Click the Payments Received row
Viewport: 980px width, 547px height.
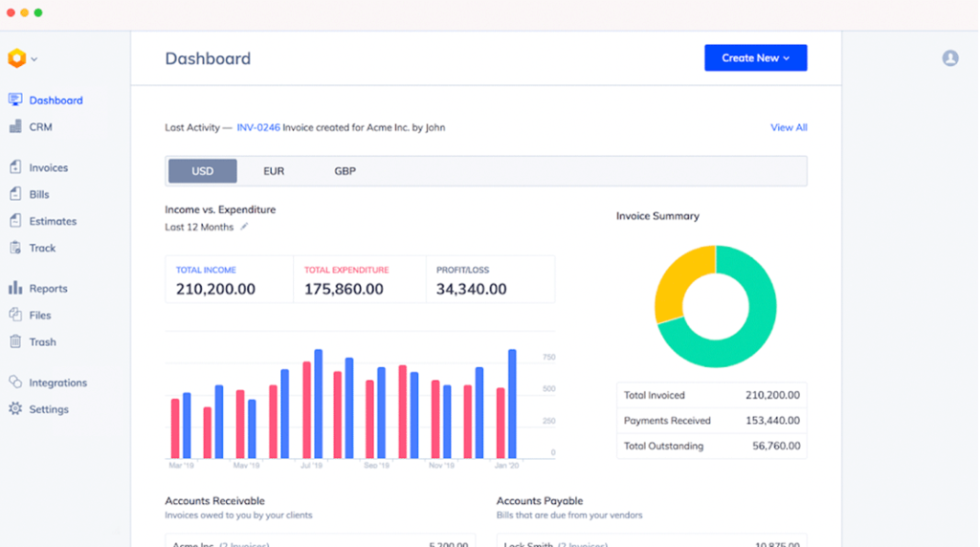coord(712,420)
